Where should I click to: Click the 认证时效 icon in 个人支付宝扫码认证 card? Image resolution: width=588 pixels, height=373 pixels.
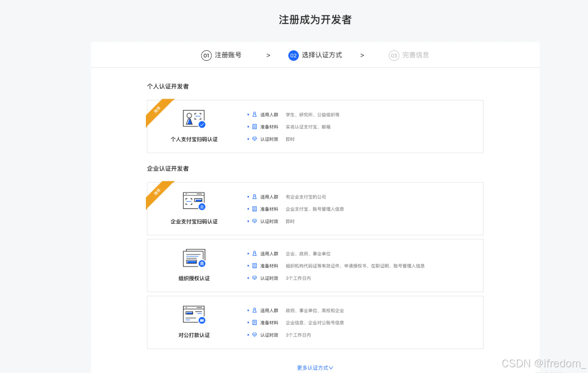click(x=254, y=139)
